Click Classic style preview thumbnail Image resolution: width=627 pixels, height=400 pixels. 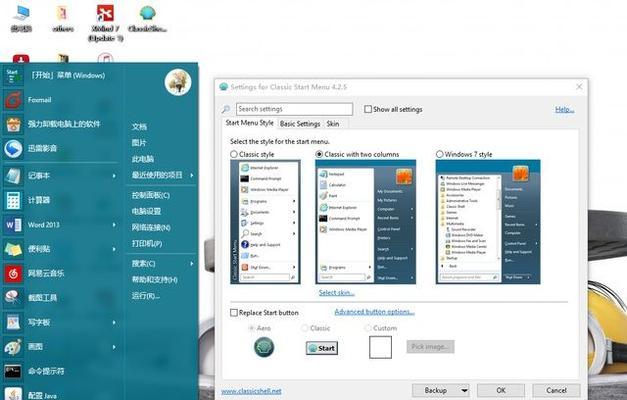266,222
